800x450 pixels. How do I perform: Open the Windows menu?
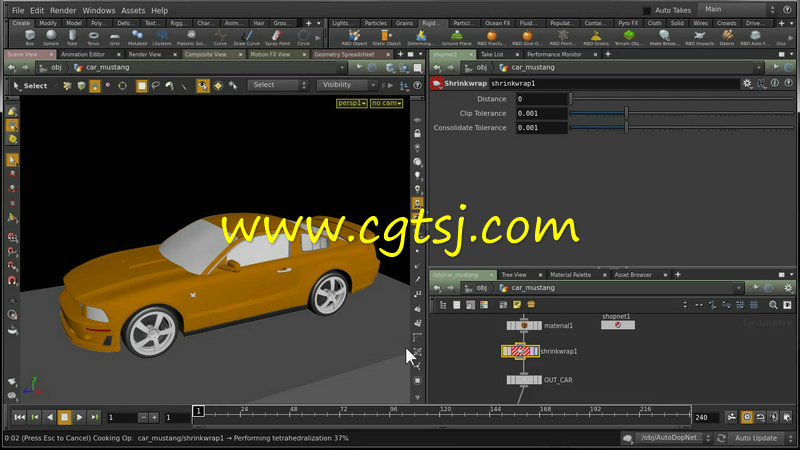pyautogui.click(x=98, y=10)
